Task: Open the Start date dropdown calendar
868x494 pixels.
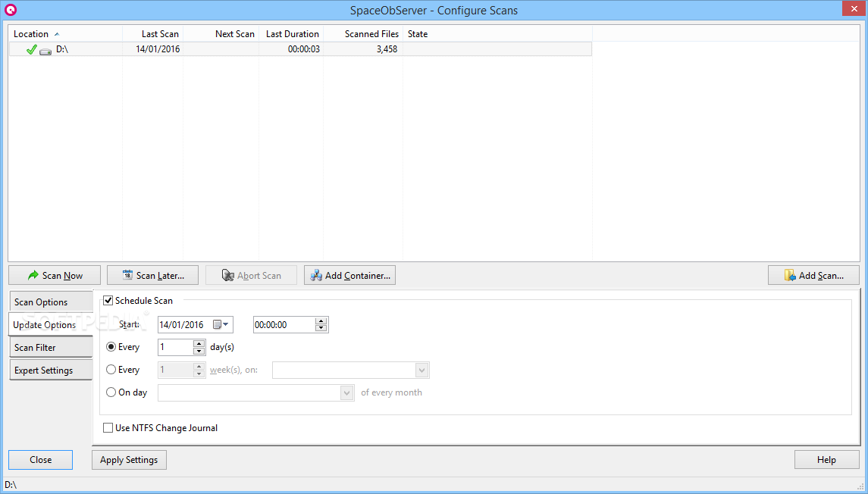Action: 226,325
